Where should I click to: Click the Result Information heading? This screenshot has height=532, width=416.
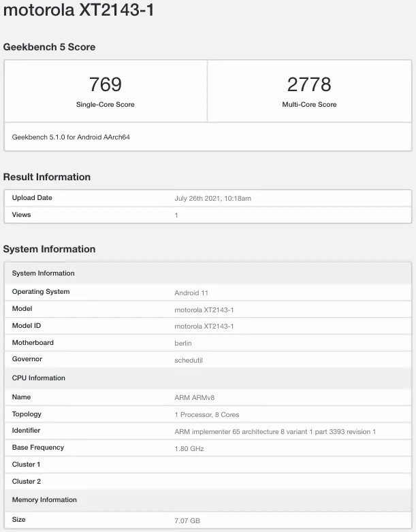point(47,177)
